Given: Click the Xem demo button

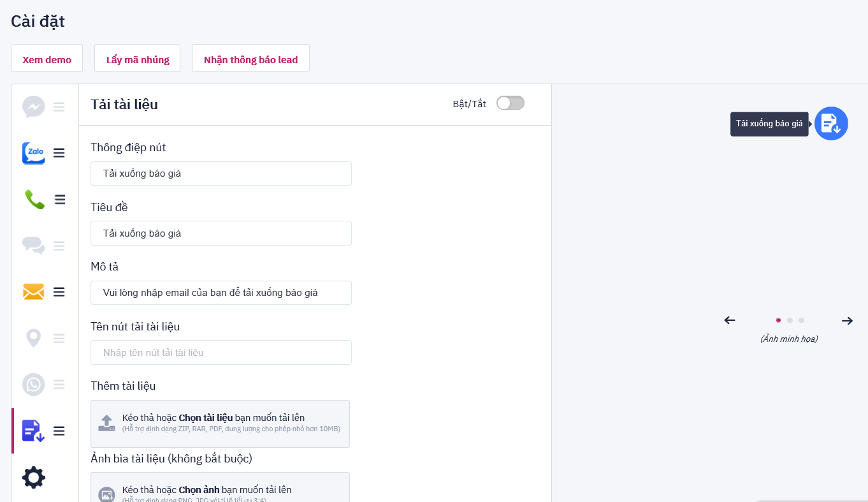Looking at the screenshot, I should 47,59.
